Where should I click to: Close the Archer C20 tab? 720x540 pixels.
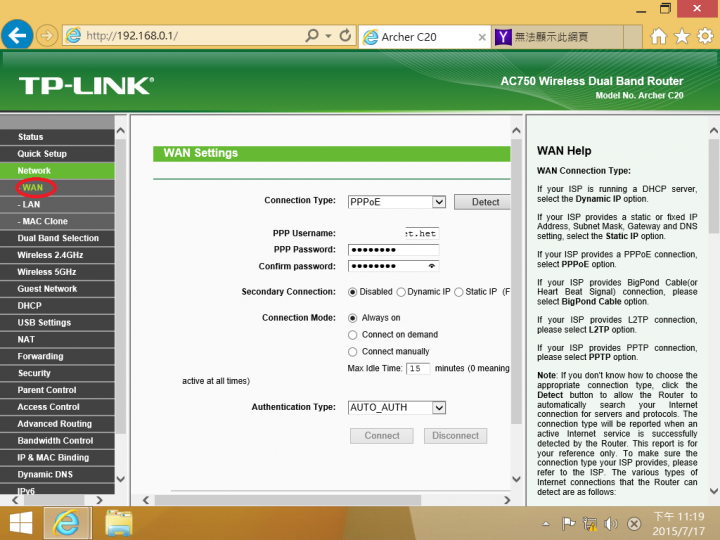[x=482, y=37]
